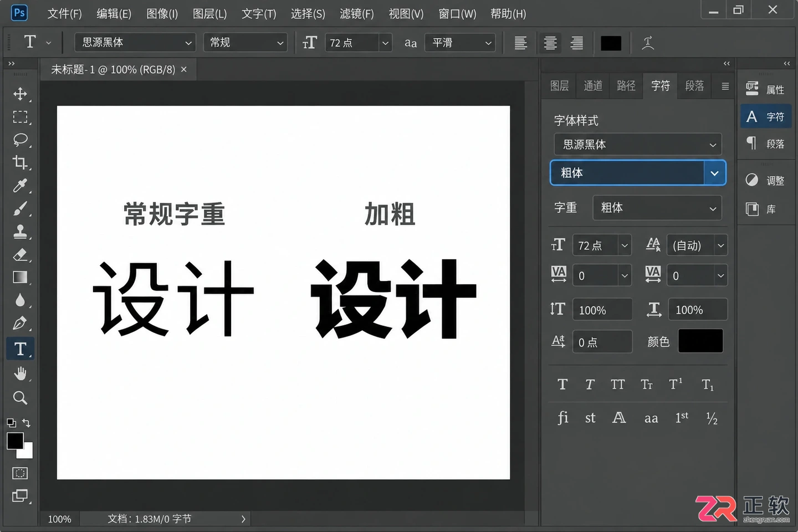The width and height of the screenshot is (798, 532).
Task: Open the 思源黑体 font dropdown in options bar
Action: (x=135, y=43)
